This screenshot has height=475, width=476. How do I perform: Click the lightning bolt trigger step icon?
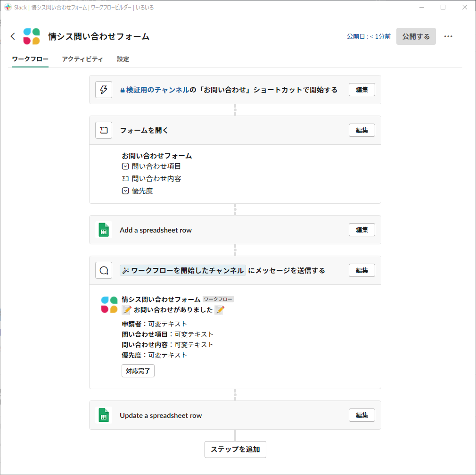click(104, 90)
